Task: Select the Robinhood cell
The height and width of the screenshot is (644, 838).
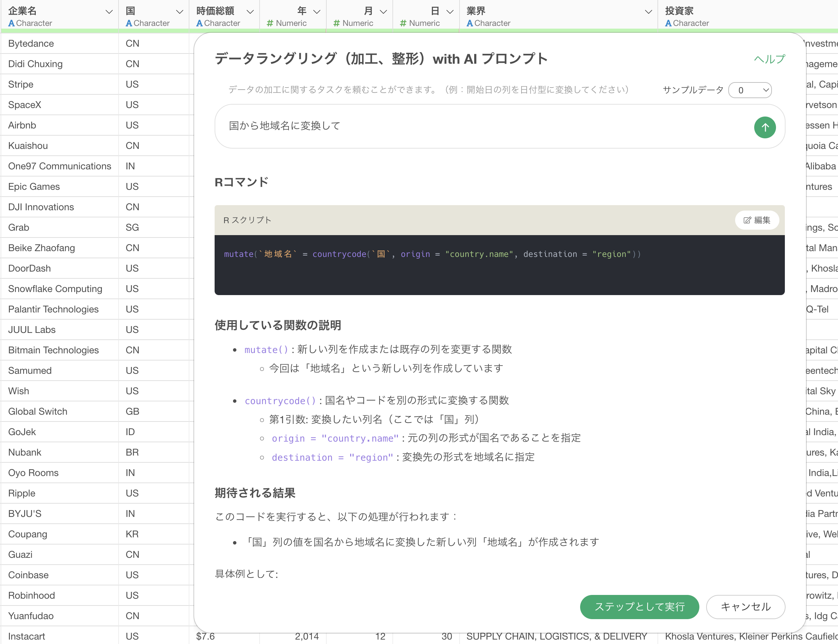Action: click(x=59, y=595)
